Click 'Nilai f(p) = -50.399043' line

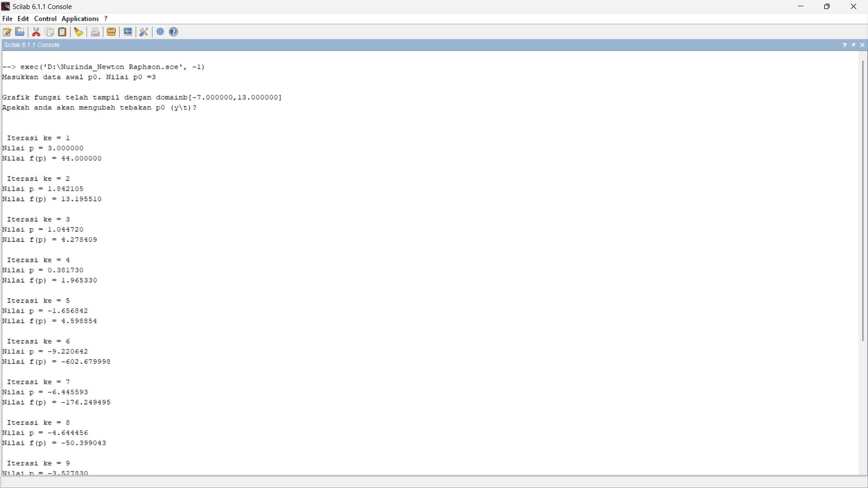click(x=54, y=444)
